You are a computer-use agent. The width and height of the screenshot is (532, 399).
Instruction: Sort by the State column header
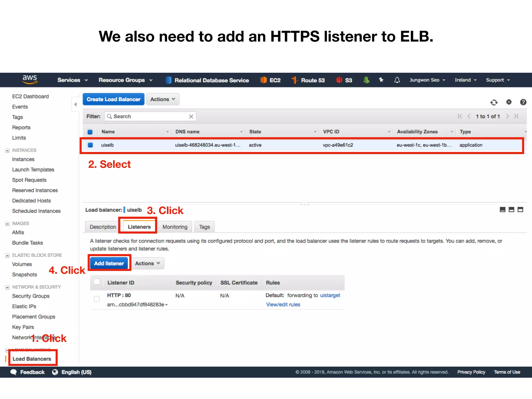click(x=255, y=132)
